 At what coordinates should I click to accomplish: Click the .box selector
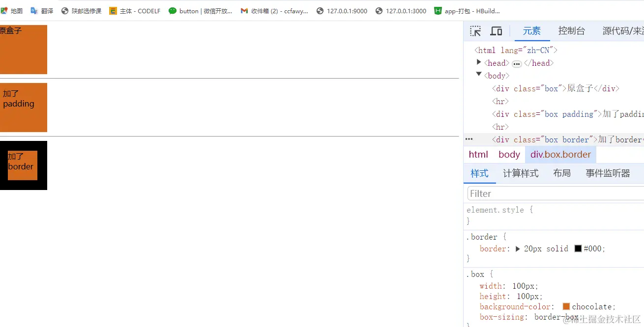click(475, 274)
